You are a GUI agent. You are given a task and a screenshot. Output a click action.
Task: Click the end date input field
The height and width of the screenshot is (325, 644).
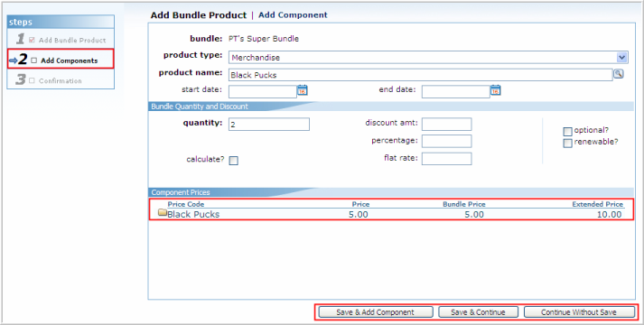pyautogui.click(x=456, y=91)
